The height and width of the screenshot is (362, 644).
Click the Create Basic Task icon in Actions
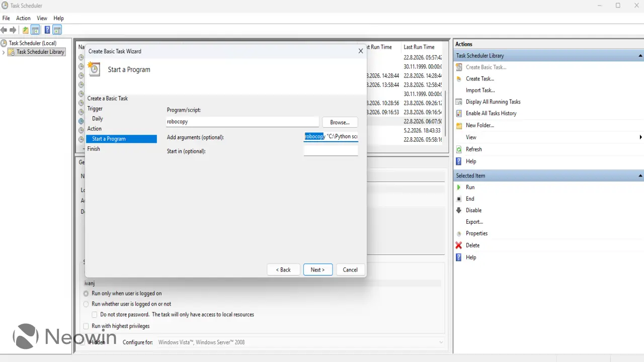(x=459, y=67)
